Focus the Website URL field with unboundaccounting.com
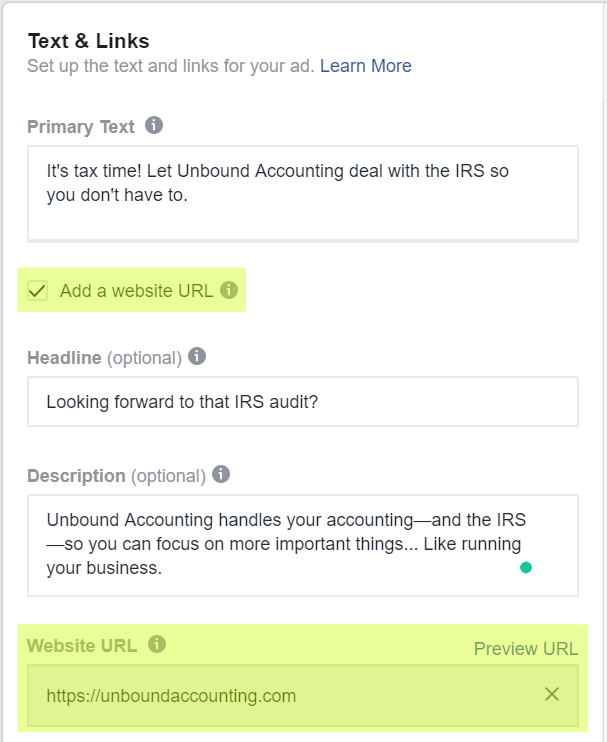Image resolution: width=607 pixels, height=742 pixels. [303, 695]
